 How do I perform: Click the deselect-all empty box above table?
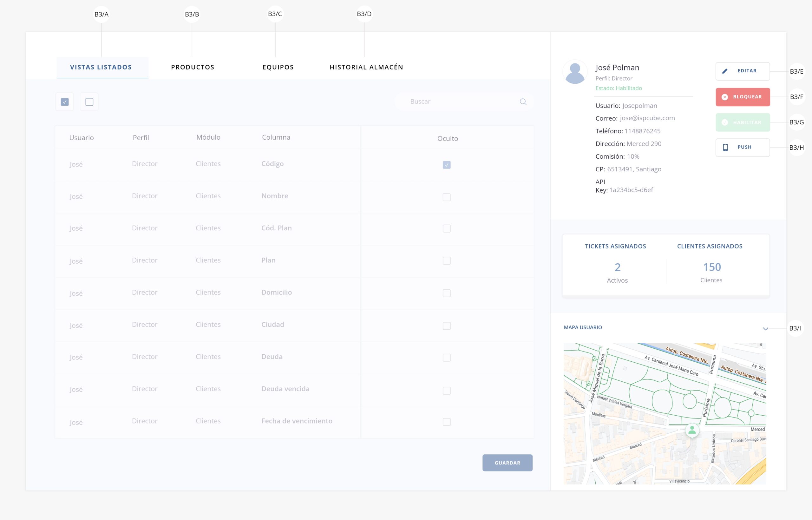[x=89, y=102]
